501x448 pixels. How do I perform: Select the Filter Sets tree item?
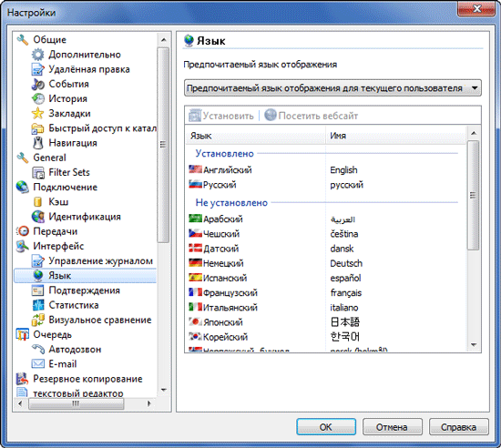pyautogui.click(x=69, y=172)
